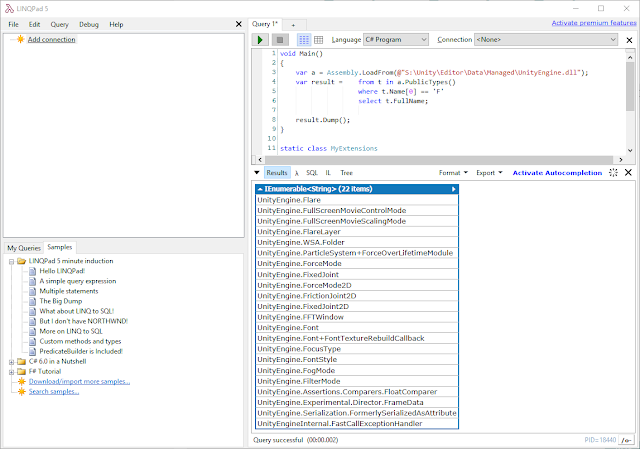The width and height of the screenshot is (640, 449).
Task: Close the connection panel with X
Action: click(x=239, y=24)
